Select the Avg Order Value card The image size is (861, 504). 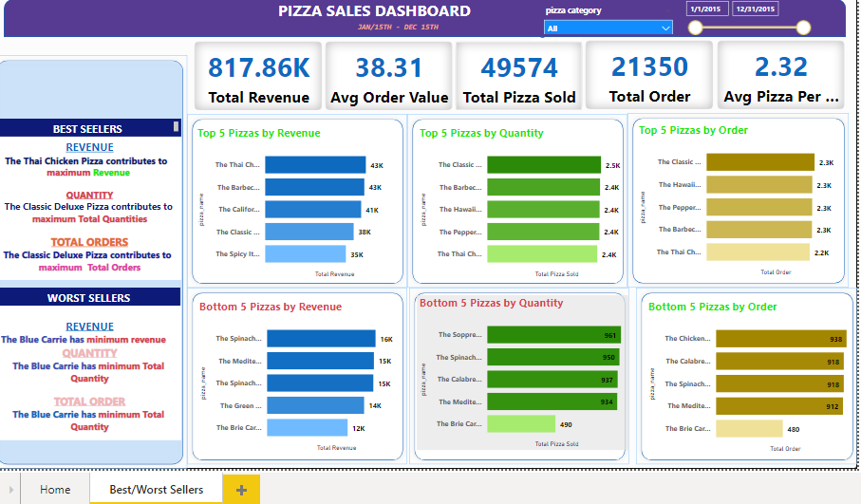388,76
